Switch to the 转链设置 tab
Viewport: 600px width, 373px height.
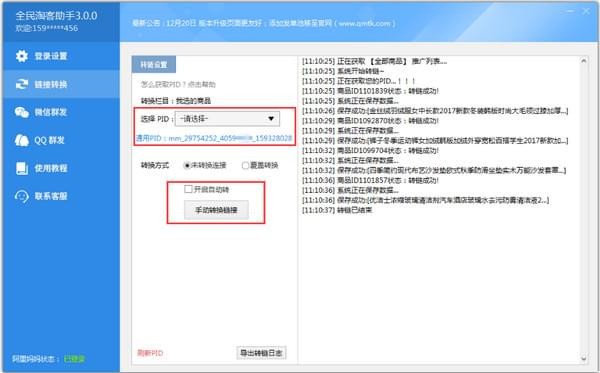154,65
